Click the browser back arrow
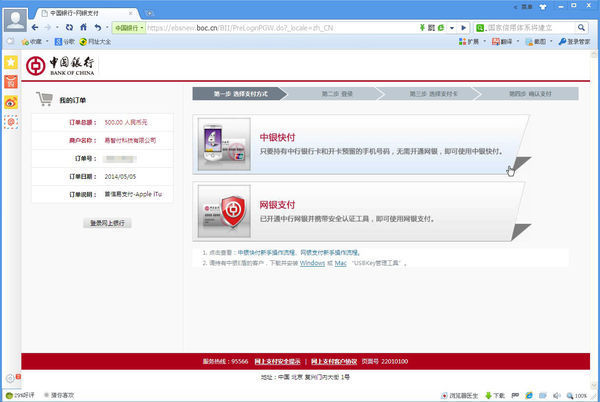Image resolution: width=600 pixels, height=402 pixels. pyautogui.click(x=35, y=28)
